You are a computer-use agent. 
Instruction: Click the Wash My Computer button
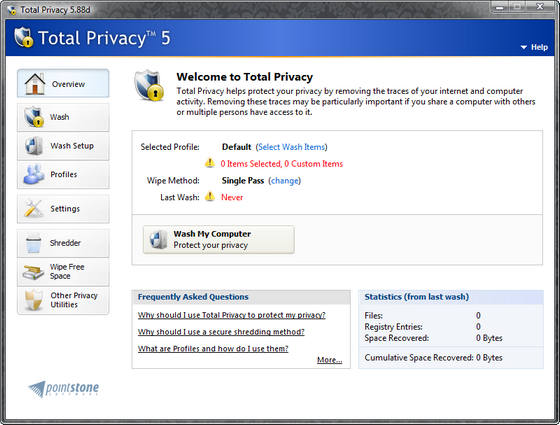(x=219, y=240)
